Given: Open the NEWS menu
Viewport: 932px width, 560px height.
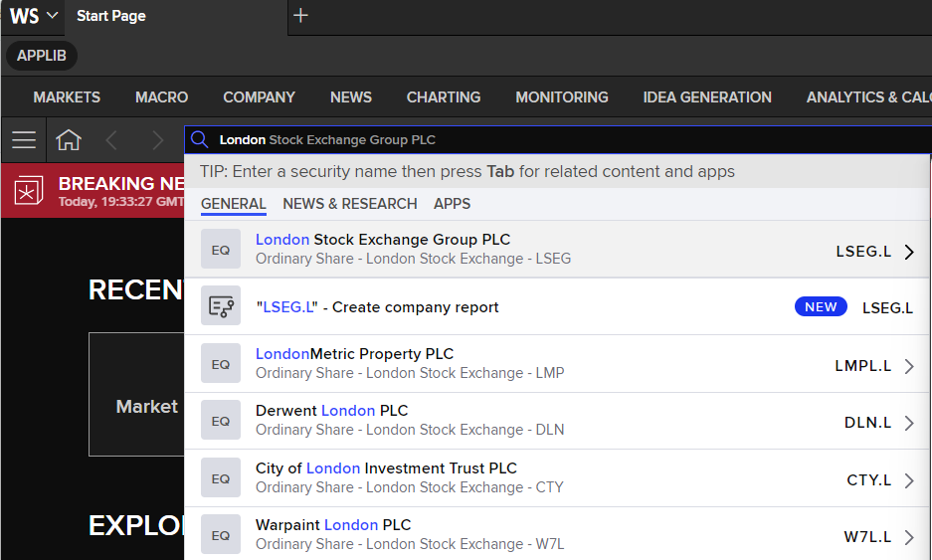Looking at the screenshot, I should tap(351, 96).
